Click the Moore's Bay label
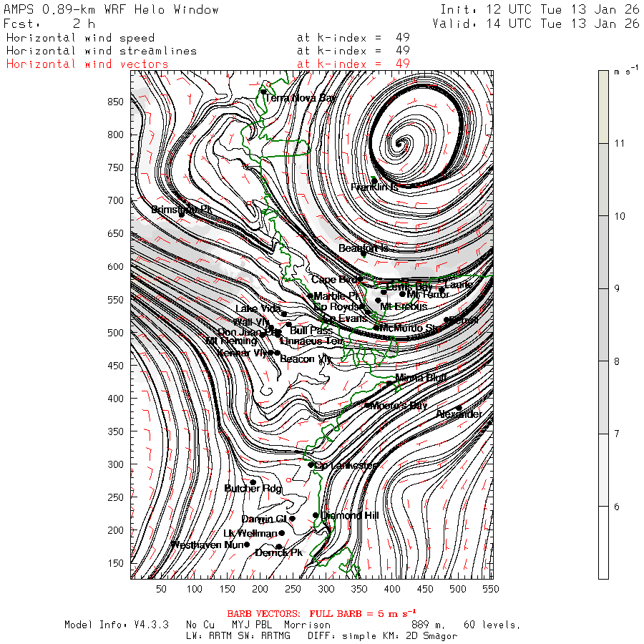The image size is (644, 644). (399, 406)
